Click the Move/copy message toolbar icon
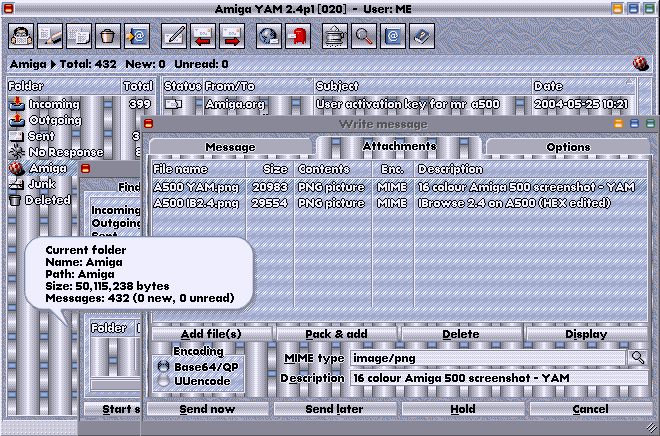Image resolution: width=660 pixels, height=436 pixels. pos(79,36)
